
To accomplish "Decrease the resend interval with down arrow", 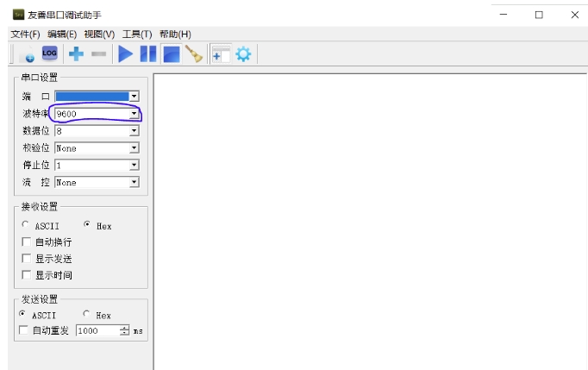I will point(124,333).
